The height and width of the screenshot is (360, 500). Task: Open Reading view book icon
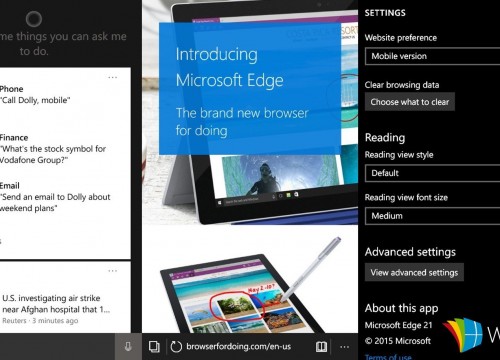point(321,347)
